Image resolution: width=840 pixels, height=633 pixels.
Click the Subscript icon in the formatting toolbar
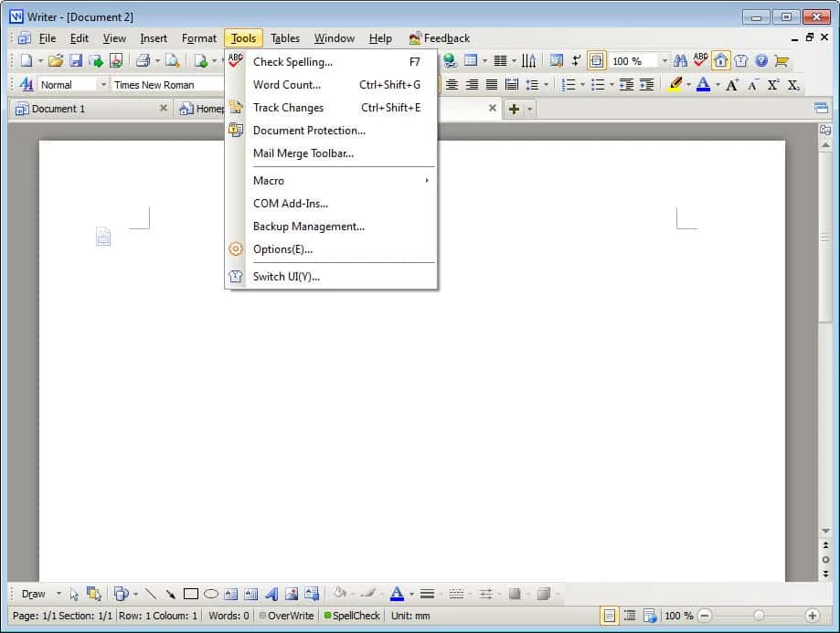793,85
